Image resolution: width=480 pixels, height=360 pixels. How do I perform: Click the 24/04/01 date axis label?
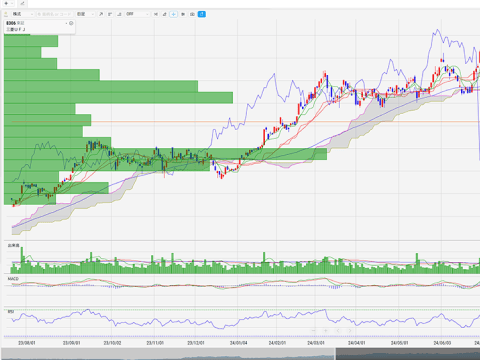tap(357, 343)
